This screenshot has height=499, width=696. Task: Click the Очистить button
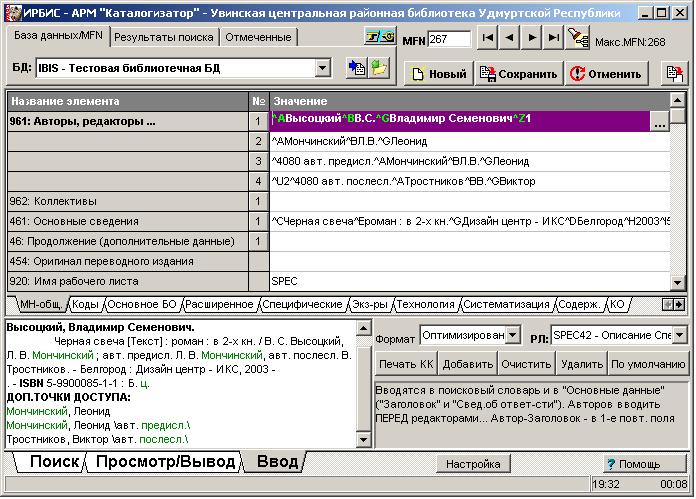526,364
